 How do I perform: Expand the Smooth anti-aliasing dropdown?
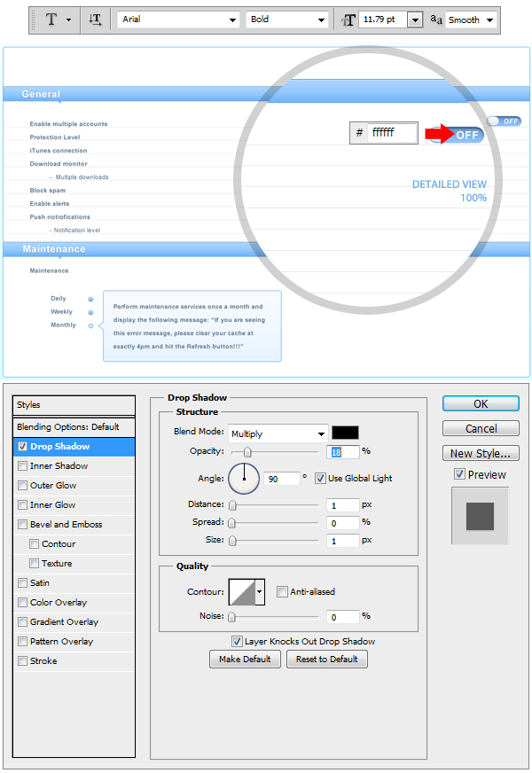pyautogui.click(x=470, y=20)
